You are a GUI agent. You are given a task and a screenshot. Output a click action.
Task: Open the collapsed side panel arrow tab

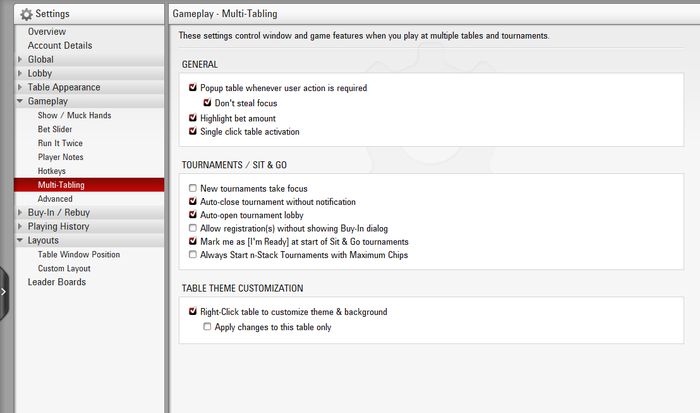click(x=4, y=292)
